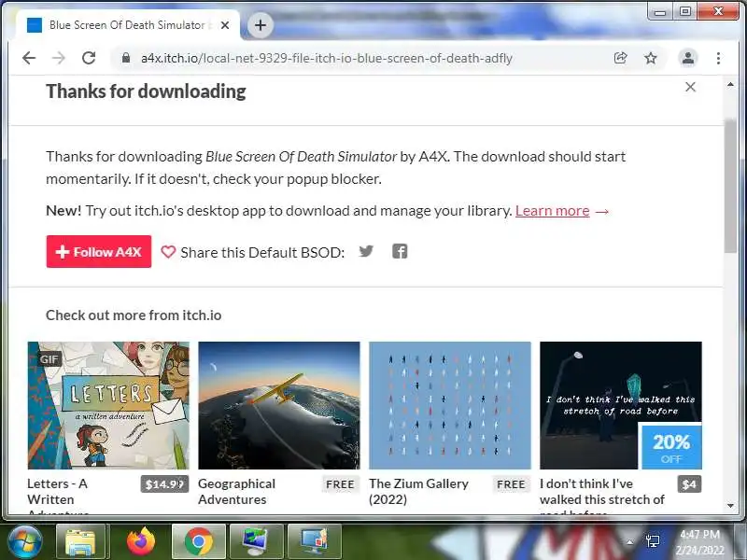This screenshot has height=560, width=747.
Task: Click the FREE label on Zium Gallery
Action: point(511,484)
